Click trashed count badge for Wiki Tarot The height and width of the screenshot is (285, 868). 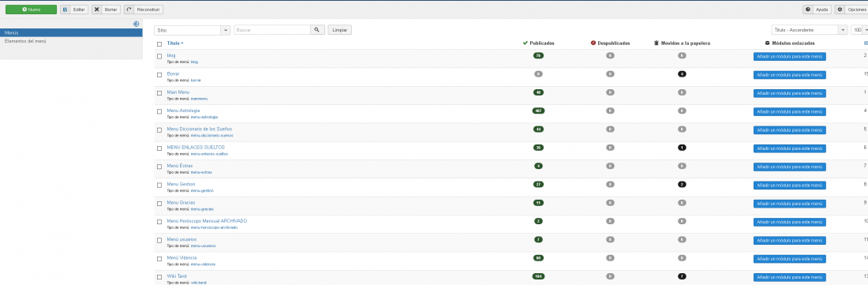[x=682, y=276]
